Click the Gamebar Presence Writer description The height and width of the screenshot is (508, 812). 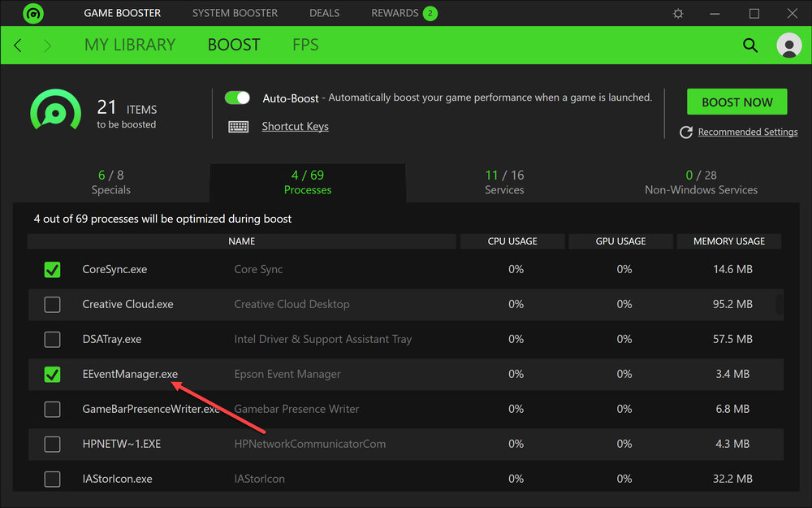pos(296,409)
